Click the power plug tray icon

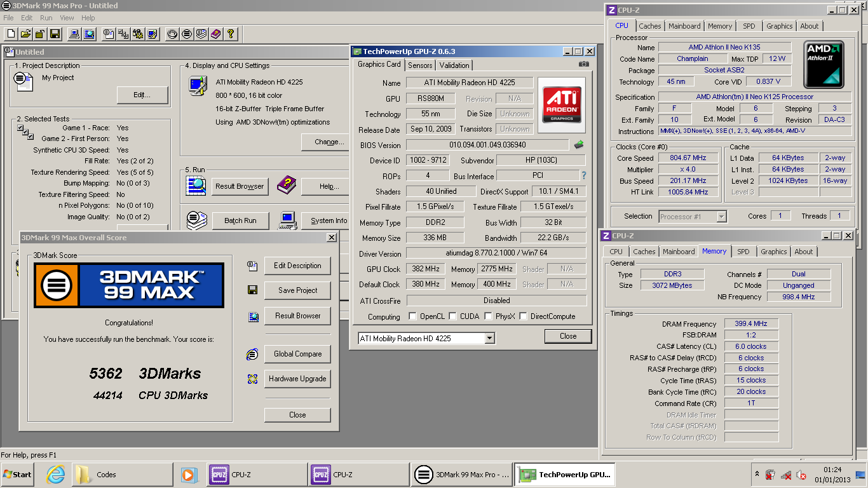tap(770, 475)
